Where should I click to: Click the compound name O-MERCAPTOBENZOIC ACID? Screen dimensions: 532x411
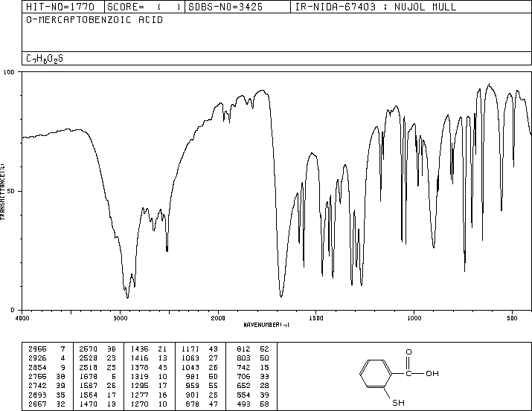point(94,20)
